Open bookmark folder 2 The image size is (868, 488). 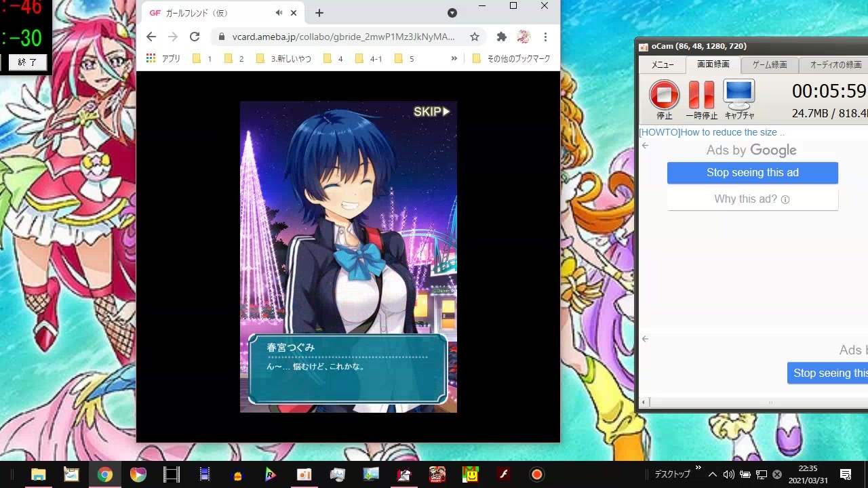pyautogui.click(x=234, y=58)
